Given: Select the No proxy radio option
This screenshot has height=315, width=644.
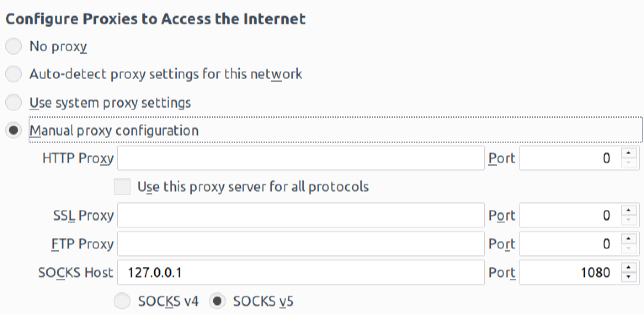Looking at the screenshot, I should [13, 46].
